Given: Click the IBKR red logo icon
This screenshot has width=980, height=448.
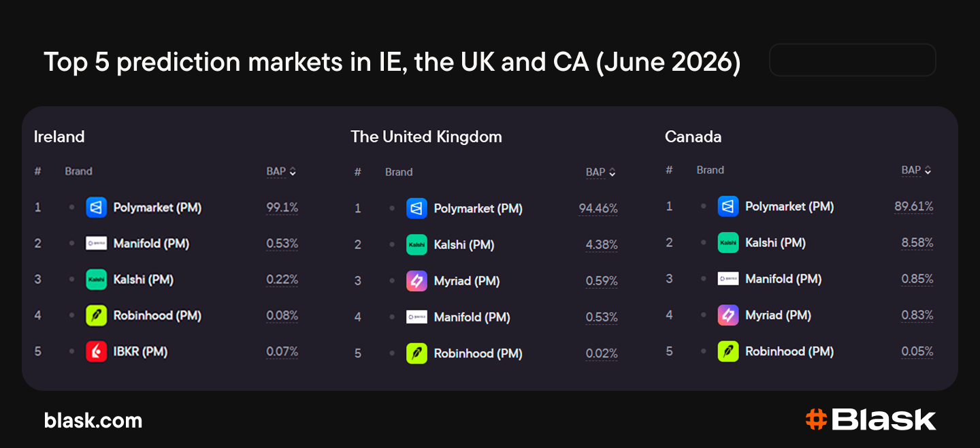Looking at the screenshot, I should [97, 352].
